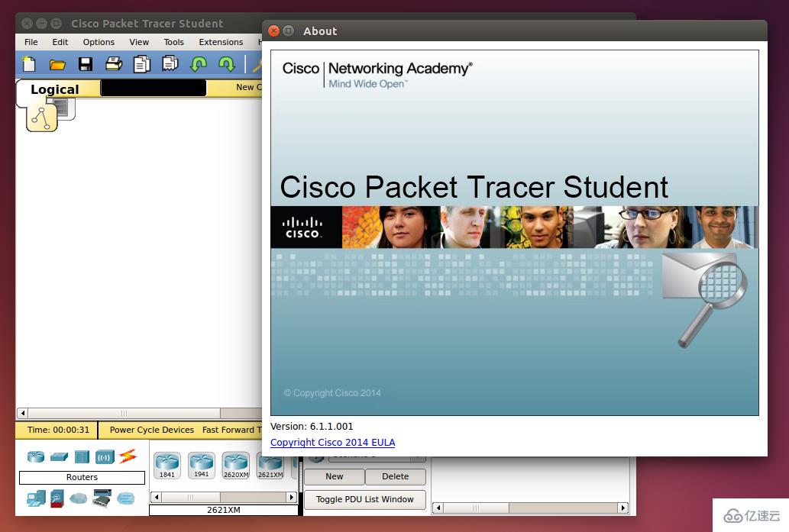
Task: Select the Custom Made Devices icon
Action: tap(102, 498)
